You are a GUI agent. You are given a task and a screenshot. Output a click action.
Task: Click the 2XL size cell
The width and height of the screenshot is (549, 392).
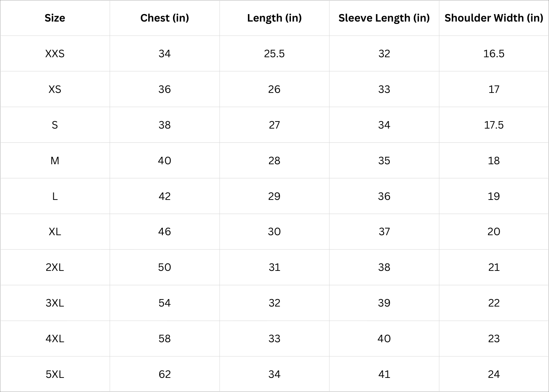(55, 267)
